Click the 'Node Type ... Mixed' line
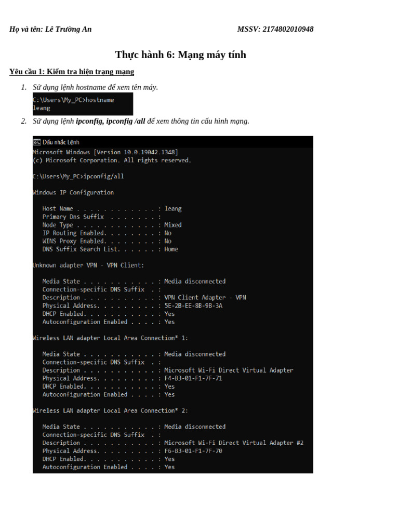 coord(112,225)
